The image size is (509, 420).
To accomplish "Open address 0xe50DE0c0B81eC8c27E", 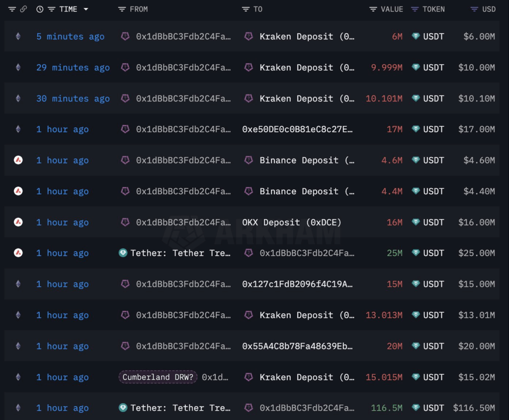I will (297, 130).
